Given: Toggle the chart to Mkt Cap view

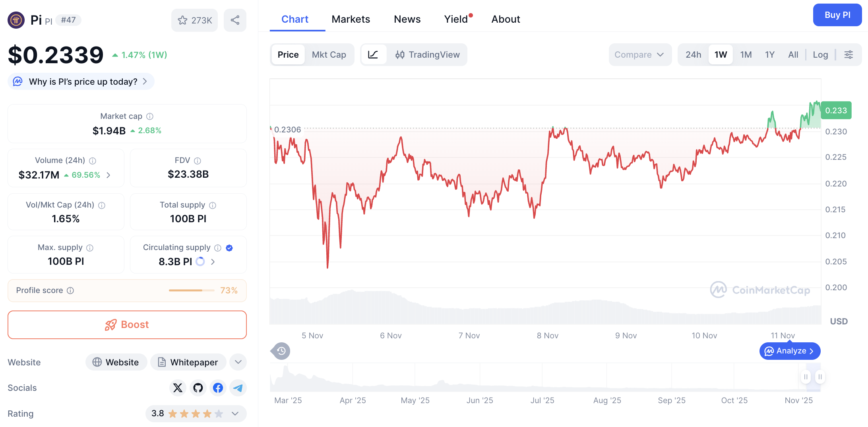Looking at the screenshot, I should click(x=329, y=54).
